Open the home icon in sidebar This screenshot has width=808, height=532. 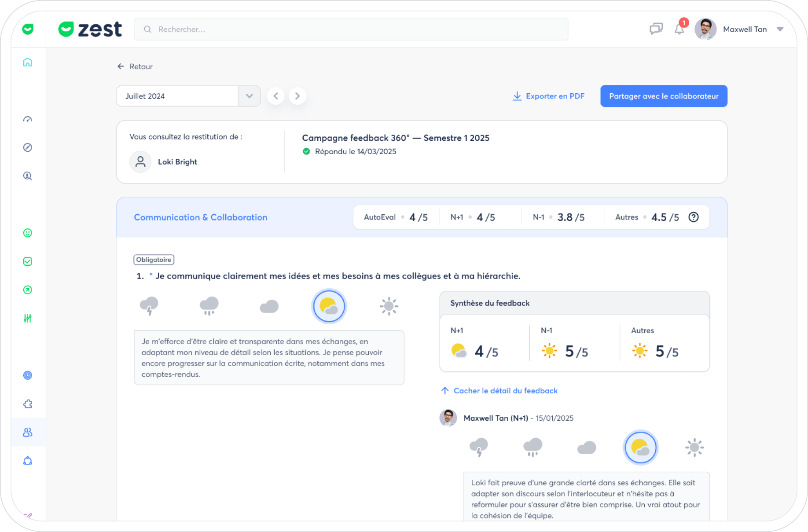(x=28, y=62)
